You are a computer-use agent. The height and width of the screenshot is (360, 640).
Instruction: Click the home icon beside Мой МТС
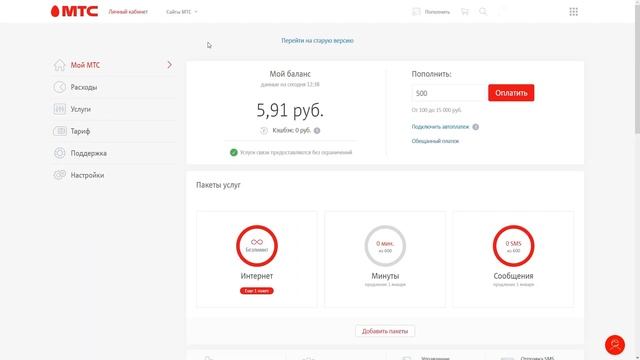tap(60, 65)
